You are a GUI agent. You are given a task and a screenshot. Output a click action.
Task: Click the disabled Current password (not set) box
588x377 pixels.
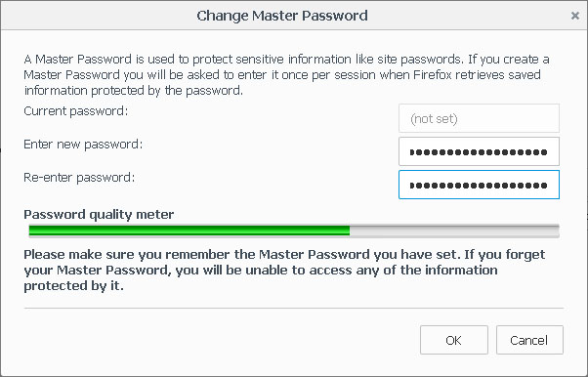coord(479,118)
